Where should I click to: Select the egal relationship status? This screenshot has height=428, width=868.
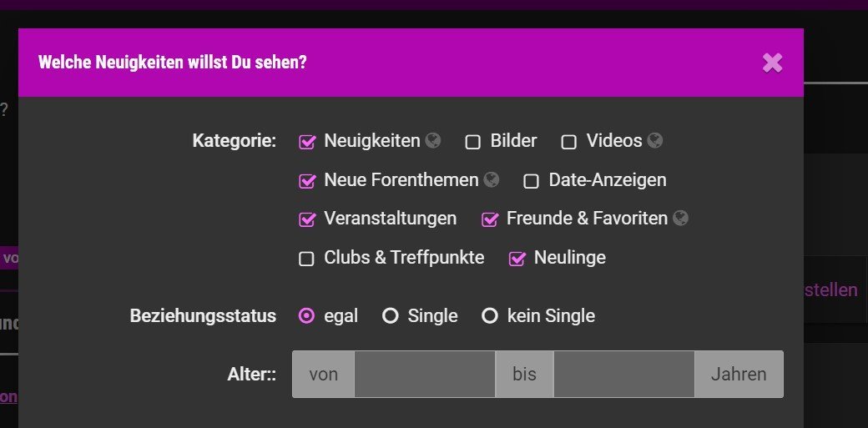[x=306, y=316]
